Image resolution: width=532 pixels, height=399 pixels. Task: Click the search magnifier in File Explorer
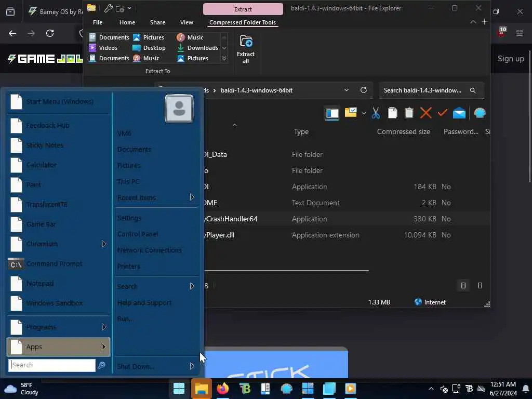click(473, 90)
